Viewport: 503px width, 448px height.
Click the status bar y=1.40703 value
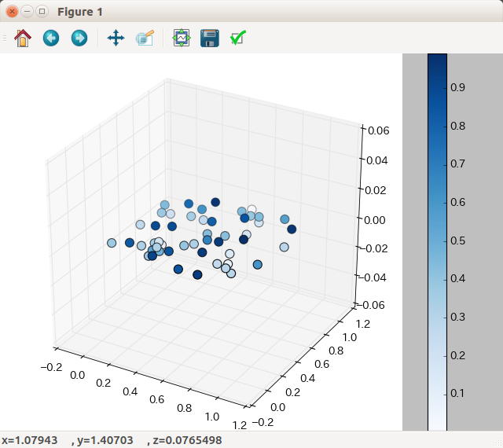105,440
